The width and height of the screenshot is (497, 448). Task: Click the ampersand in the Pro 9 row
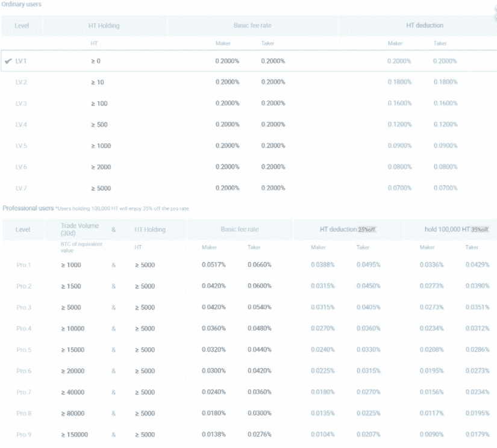pyautogui.click(x=113, y=434)
